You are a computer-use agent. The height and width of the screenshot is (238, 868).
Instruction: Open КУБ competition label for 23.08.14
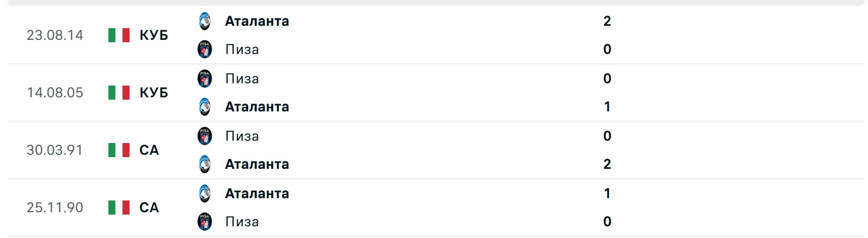click(x=154, y=35)
